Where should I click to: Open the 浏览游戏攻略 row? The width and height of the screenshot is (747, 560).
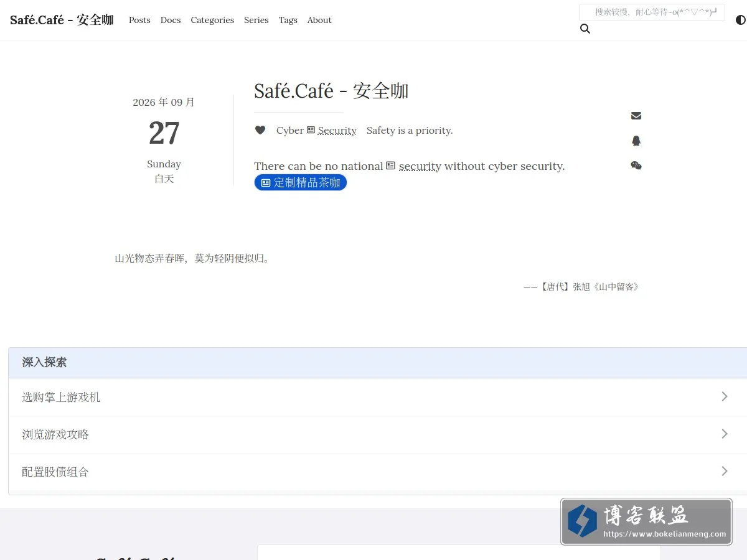click(x=377, y=434)
